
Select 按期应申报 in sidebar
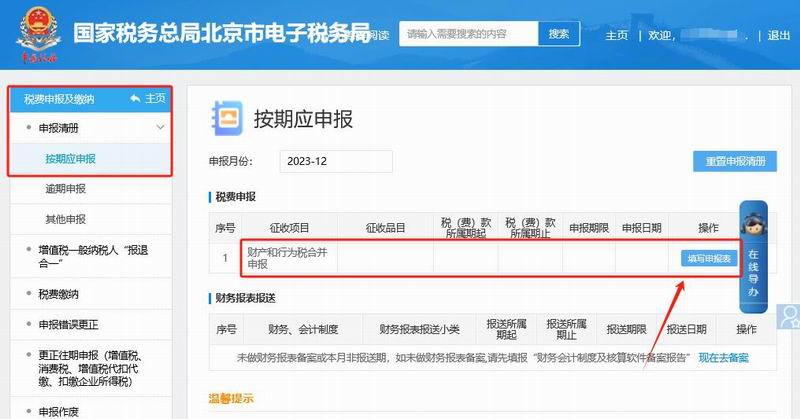70,159
